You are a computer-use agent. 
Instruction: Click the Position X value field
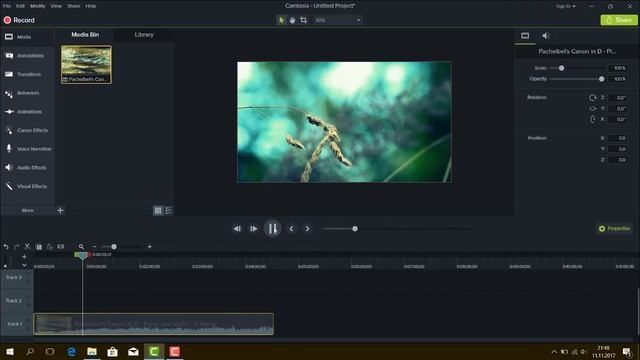pyautogui.click(x=618, y=138)
